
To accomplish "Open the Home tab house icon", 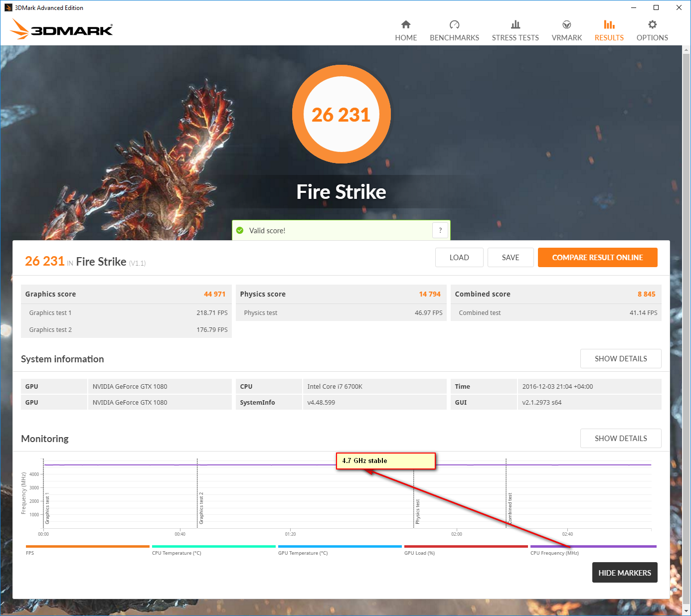I will [406, 24].
